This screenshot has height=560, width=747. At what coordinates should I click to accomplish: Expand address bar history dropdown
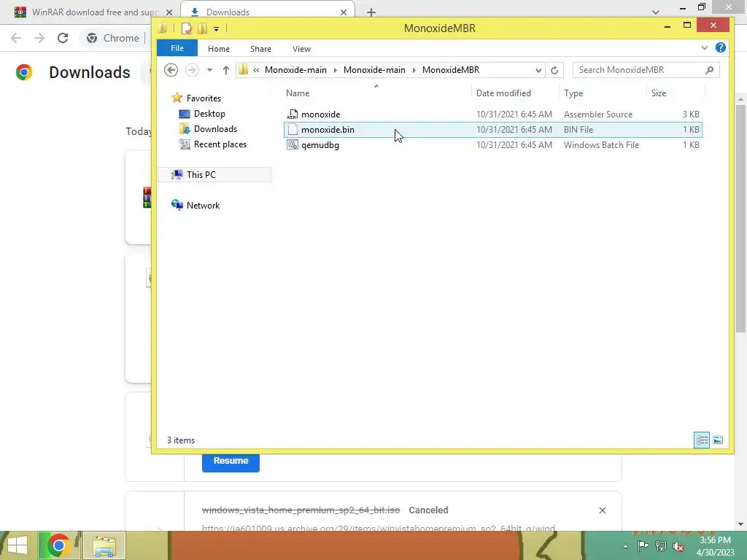click(x=538, y=71)
